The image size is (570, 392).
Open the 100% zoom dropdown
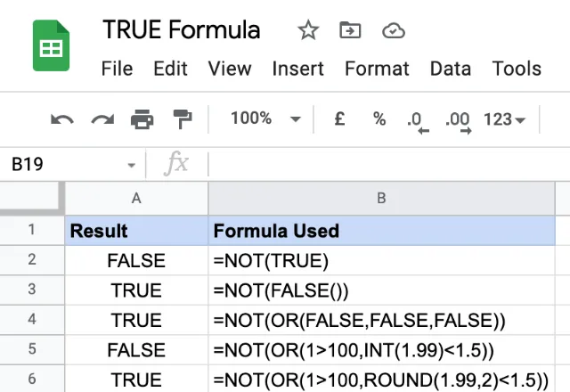[x=265, y=118]
